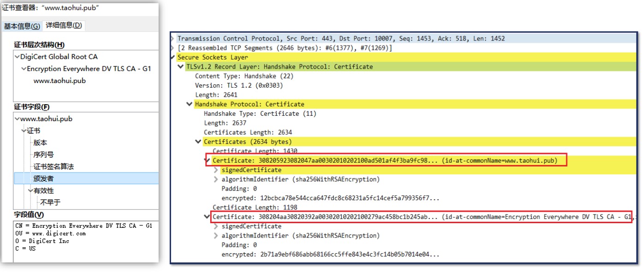Image resolution: width=644 pixels, height=279 pixels.
Task: Collapse the DigiCert Global Root CA node
Action: pos(17,57)
